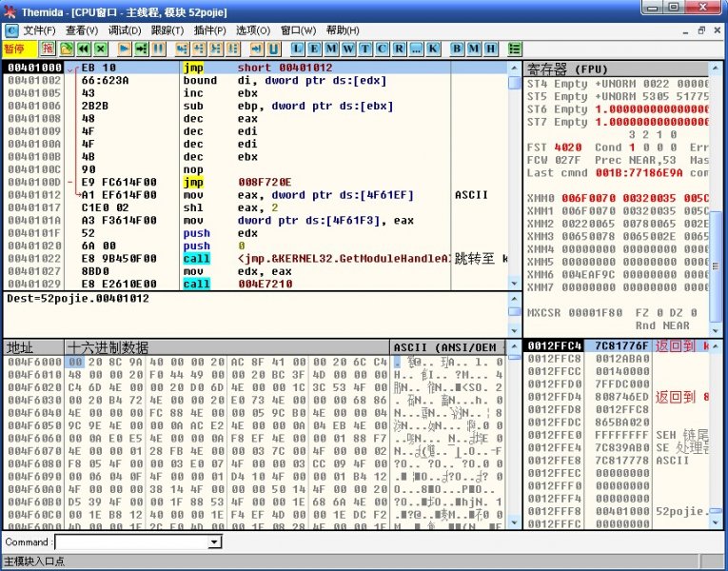
Task: Select the disassembly row at address 00401000
Action: (x=255, y=68)
